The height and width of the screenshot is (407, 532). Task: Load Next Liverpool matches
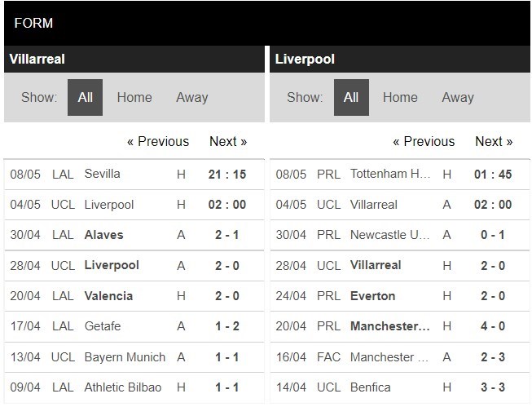pyautogui.click(x=494, y=142)
